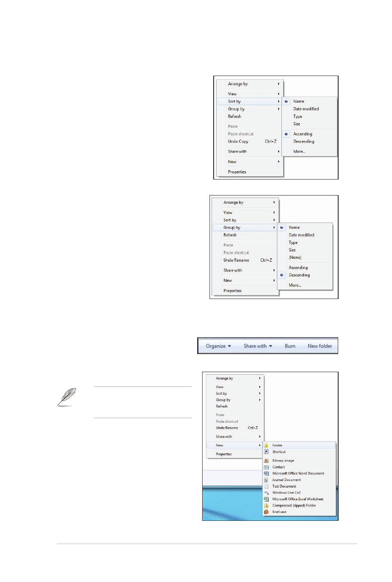Image resolution: width=392 pixels, height=582 pixels.
Task: Click More... in the Sort by submenu
Action: pos(300,152)
